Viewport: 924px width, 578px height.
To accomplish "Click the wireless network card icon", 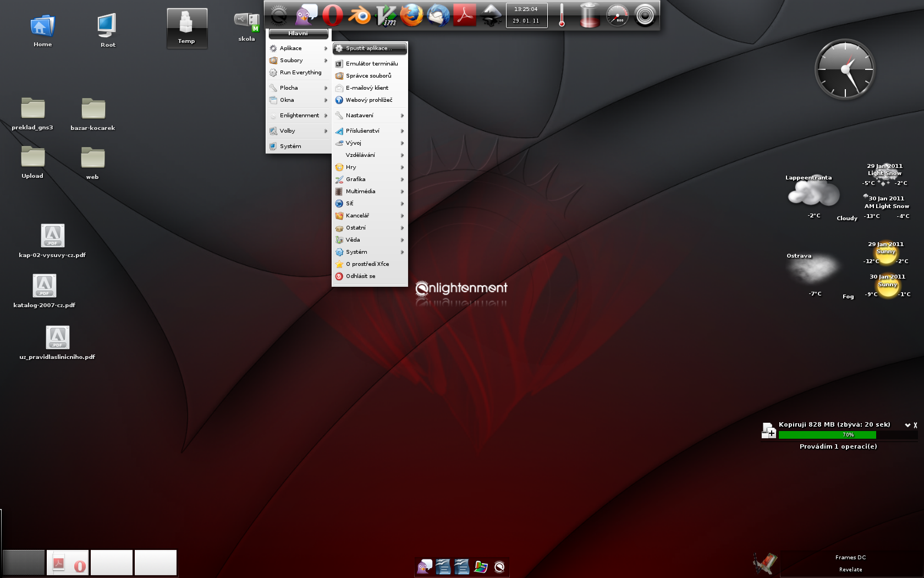I will (x=765, y=563).
